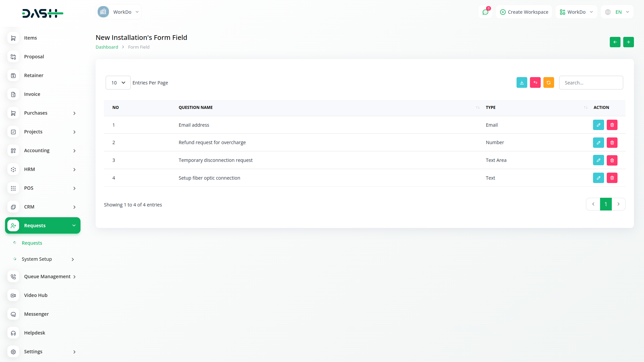
Task: Click the Create Workspace button
Action: (524, 12)
